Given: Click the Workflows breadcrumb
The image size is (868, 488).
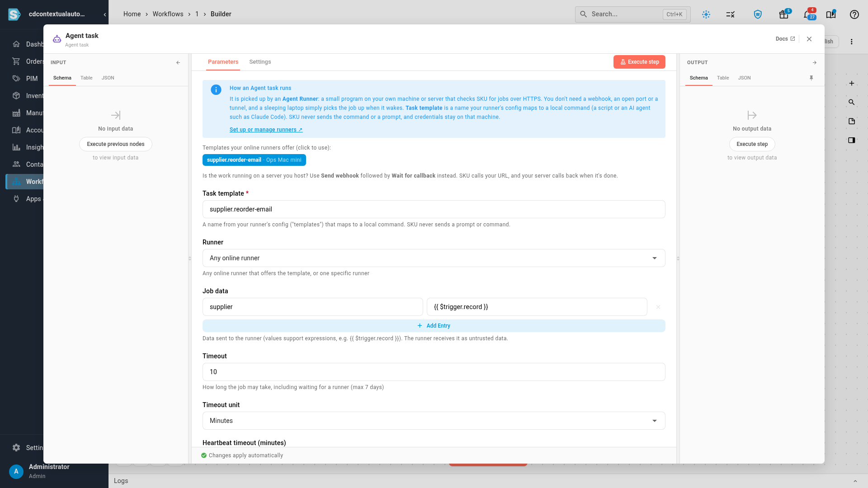Looking at the screenshot, I should coord(168,14).
